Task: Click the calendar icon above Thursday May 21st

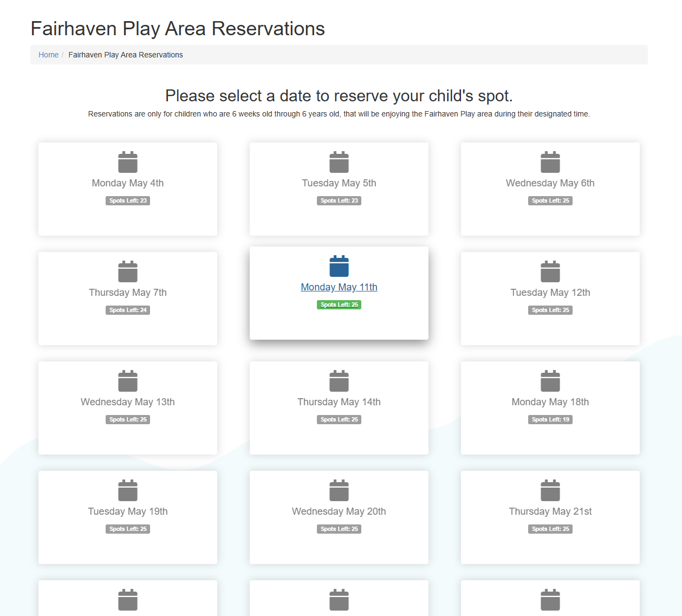Action: coord(550,490)
